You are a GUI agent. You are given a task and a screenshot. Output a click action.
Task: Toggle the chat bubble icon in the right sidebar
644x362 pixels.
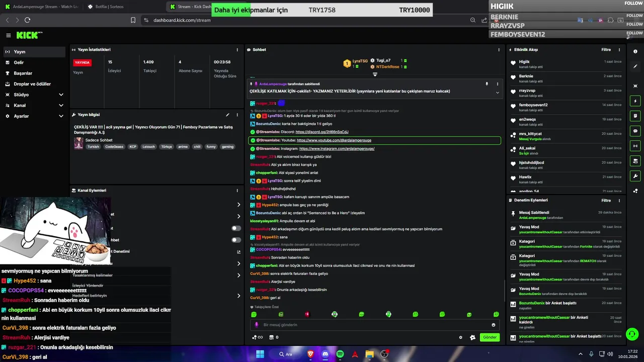(x=635, y=131)
